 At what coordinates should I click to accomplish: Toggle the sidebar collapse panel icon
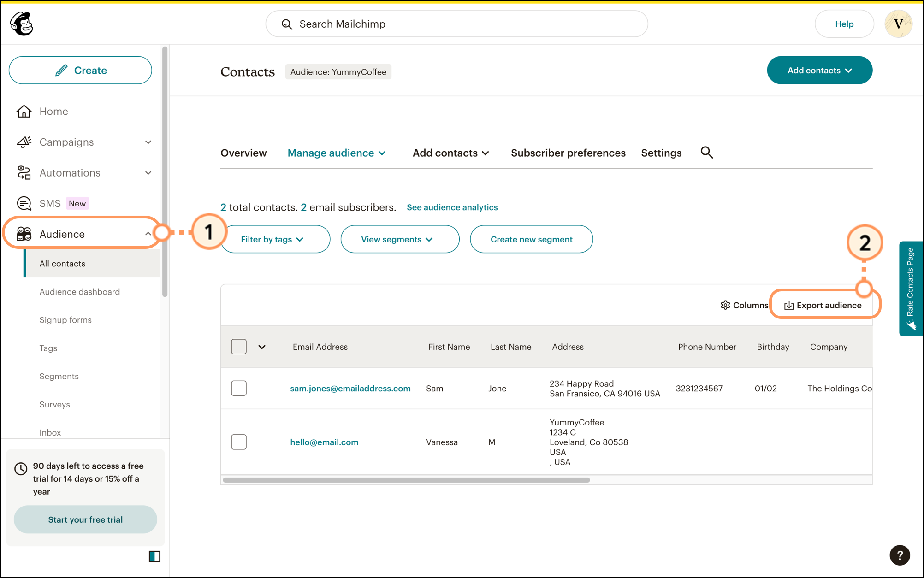click(x=154, y=556)
